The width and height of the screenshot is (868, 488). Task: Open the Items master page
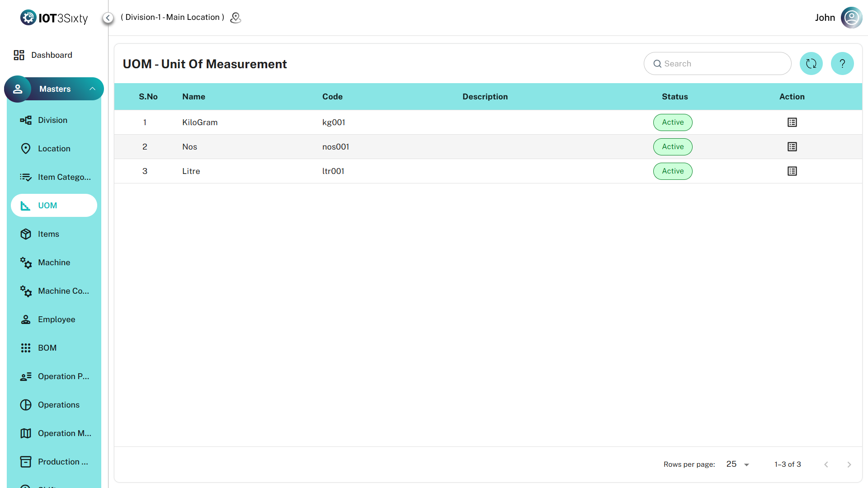(x=48, y=234)
